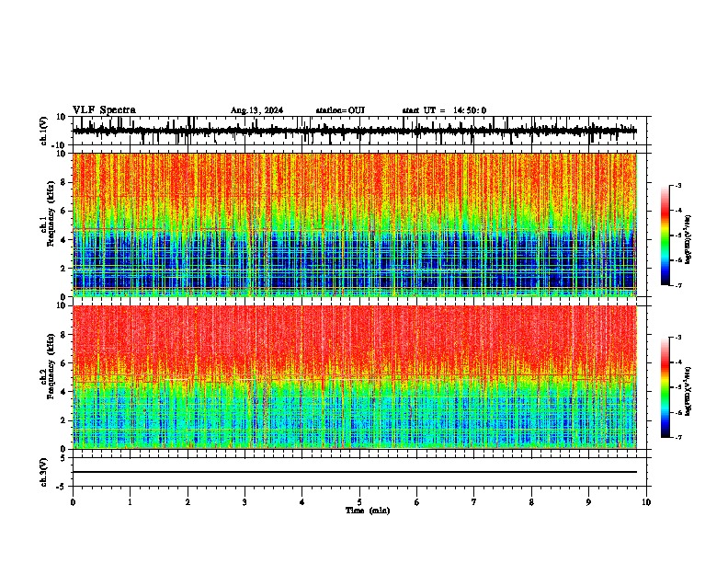This screenshot has height=563, width=728.
Task: Click the "2" kHz tick on ch.1 frequency axis
Action: click(x=63, y=268)
